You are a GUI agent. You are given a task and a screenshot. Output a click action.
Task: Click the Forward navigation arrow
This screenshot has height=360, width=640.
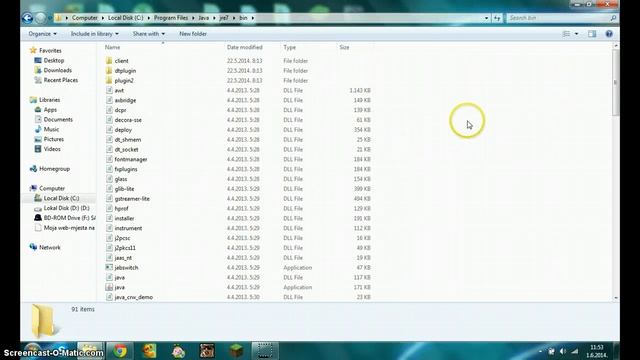click(x=40, y=18)
